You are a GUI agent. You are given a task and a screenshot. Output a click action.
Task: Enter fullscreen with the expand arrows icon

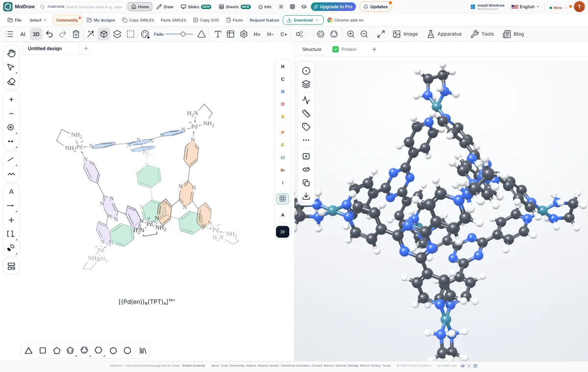[381, 34]
